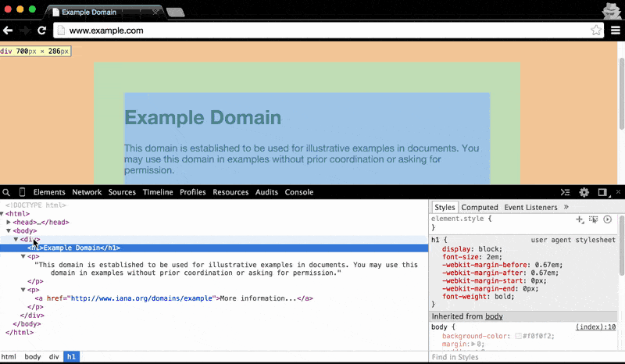Click the www.example.com address bar

click(327, 30)
